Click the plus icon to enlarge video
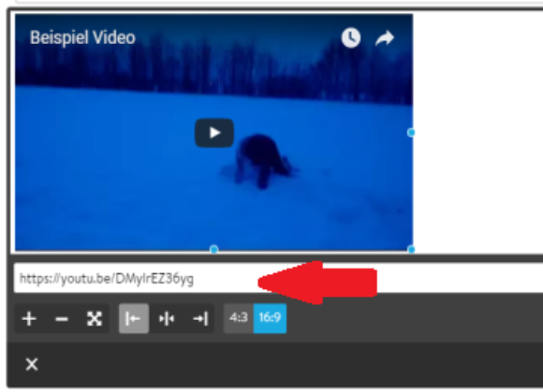This screenshot has height=392, width=543. pos(29,319)
